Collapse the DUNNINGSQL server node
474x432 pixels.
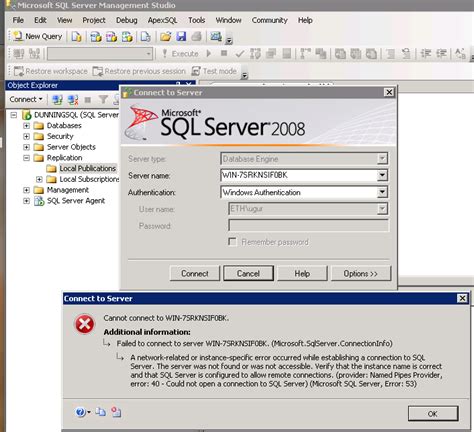(14, 115)
